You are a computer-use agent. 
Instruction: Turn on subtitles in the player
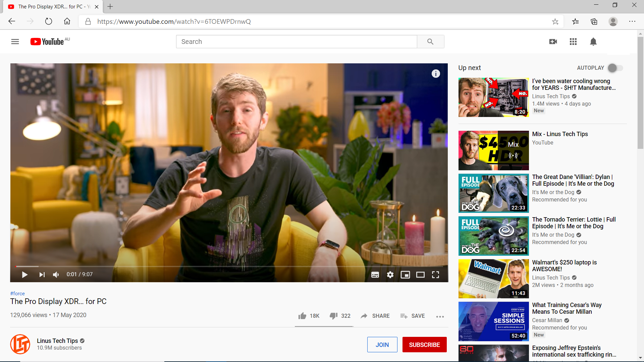pos(375,275)
